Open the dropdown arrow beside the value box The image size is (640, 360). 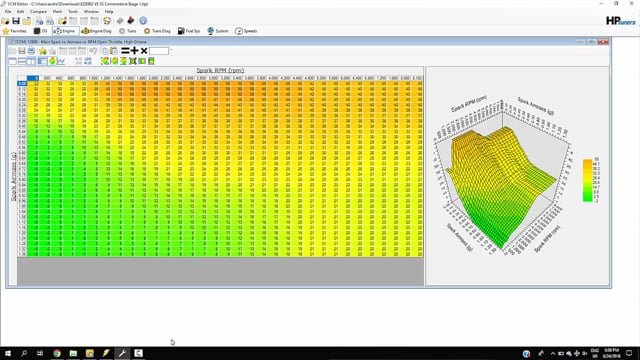pyautogui.click(x=171, y=50)
